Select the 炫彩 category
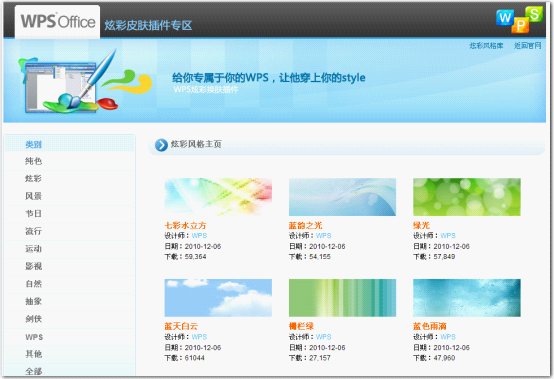The image size is (554, 379). (34, 179)
